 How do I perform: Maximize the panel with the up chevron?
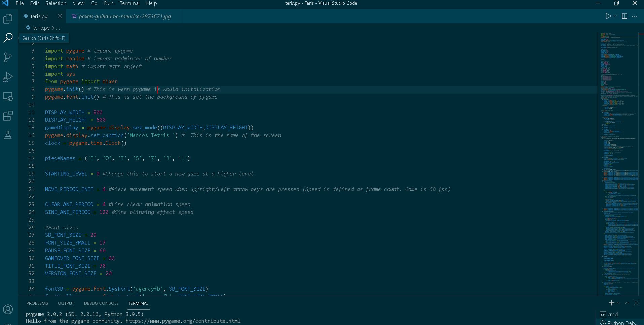pos(627,303)
